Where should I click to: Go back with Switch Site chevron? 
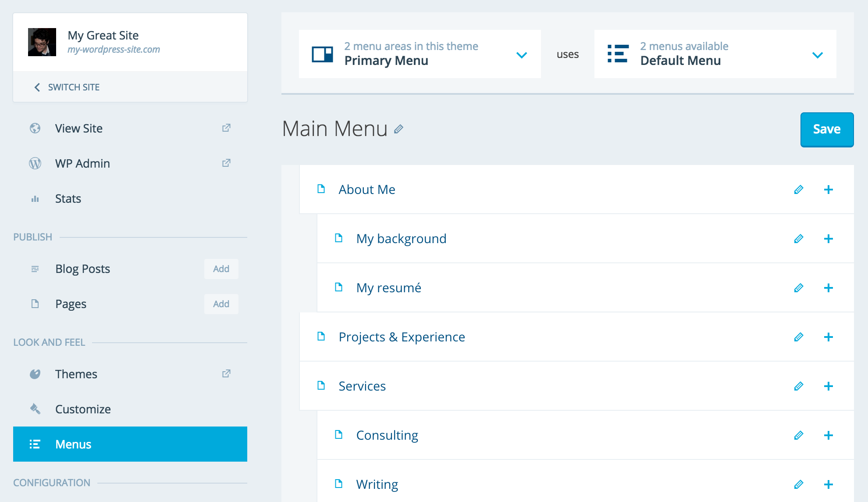coord(37,87)
